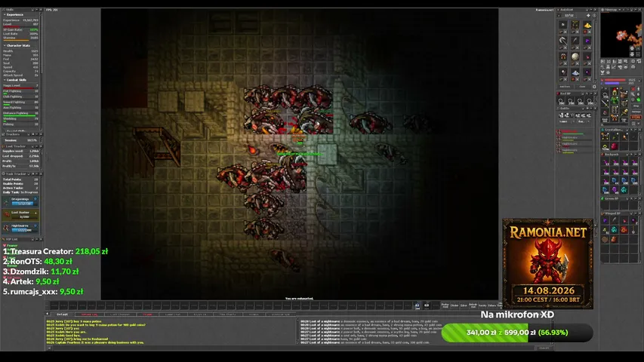Select the horseshoe-shaped item autoloot slot

tap(563, 57)
